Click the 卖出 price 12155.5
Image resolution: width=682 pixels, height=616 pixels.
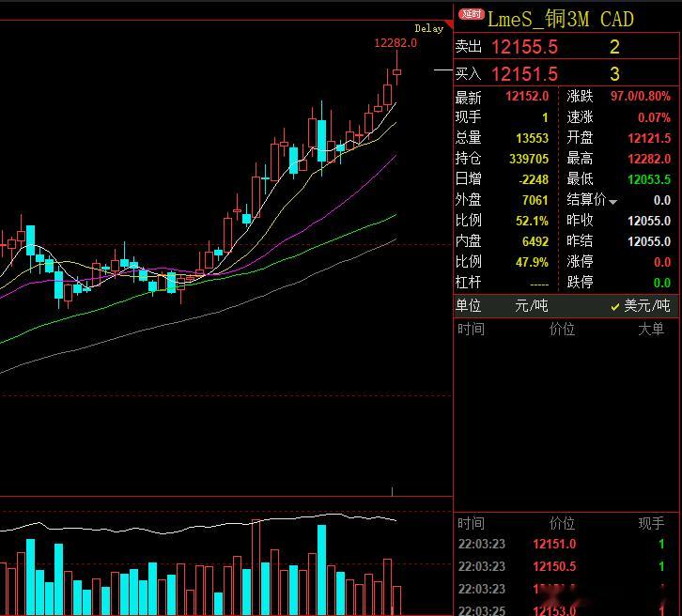pyautogui.click(x=524, y=47)
